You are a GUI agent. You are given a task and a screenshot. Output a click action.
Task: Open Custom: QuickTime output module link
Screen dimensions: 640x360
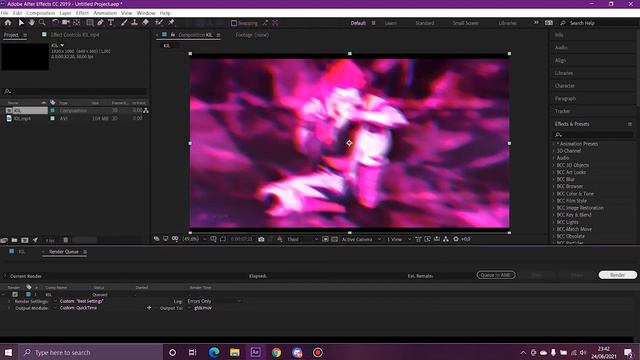tap(78, 308)
